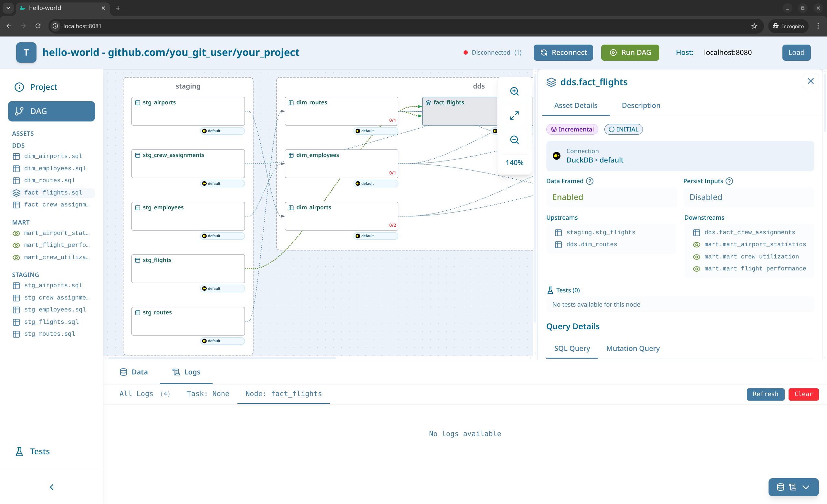Viewport: 827px width, 504px height.
Task: Select the Node: fact_flights log tab
Action: (283, 394)
